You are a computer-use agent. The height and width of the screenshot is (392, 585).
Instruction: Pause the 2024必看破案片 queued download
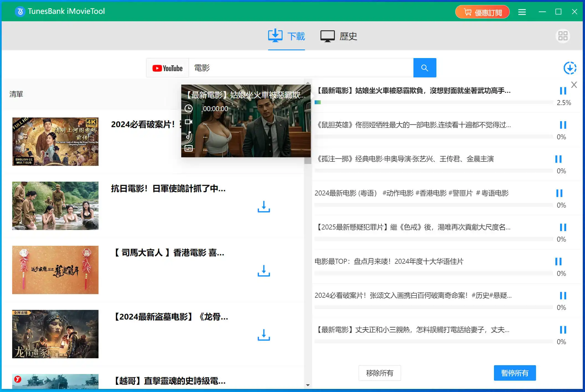(x=563, y=296)
